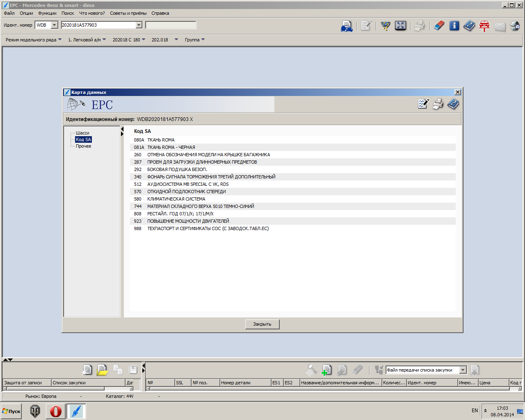Click the grayed eraser icon in bottom toolbar

(x=357, y=370)
